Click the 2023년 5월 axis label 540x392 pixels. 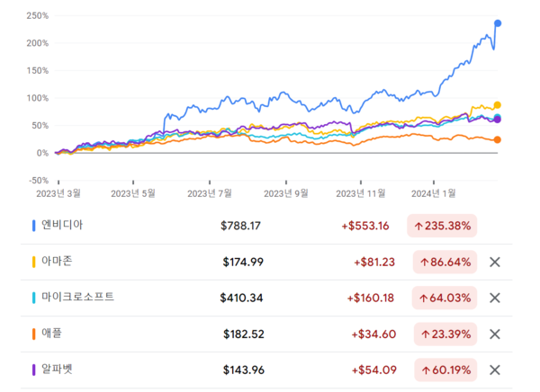(133, 194)
